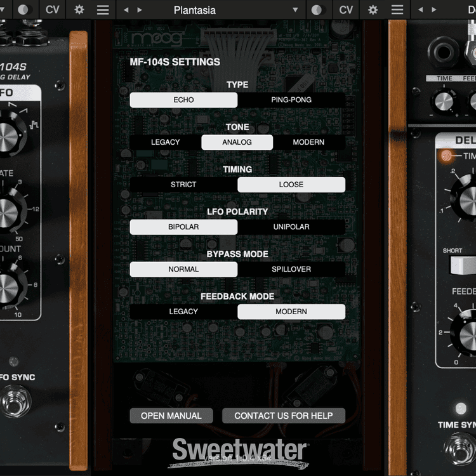Select UNIPOLAR LFO polarity

coord(291,227)
